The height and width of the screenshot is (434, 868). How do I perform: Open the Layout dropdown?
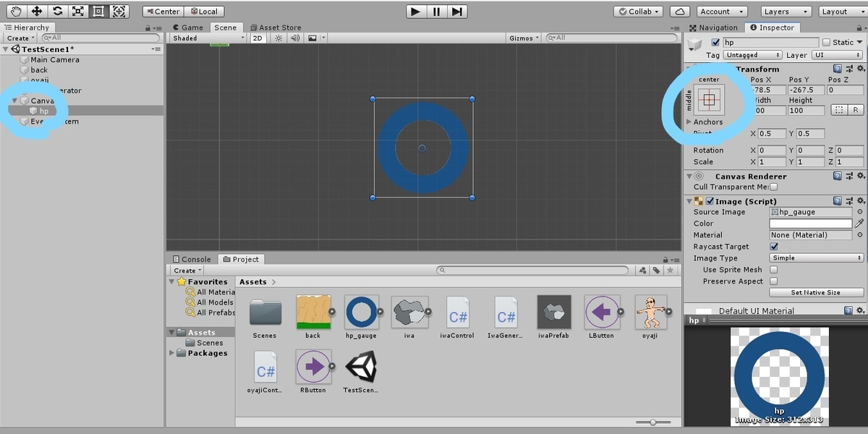coord(843,12)
